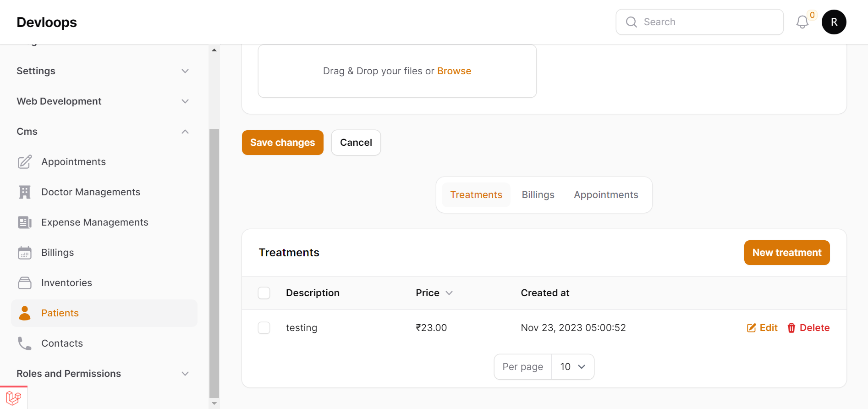This screenshot has height=409, width=868.
Task: Open the user avatar R menu
Action: (x=834, y=22)
